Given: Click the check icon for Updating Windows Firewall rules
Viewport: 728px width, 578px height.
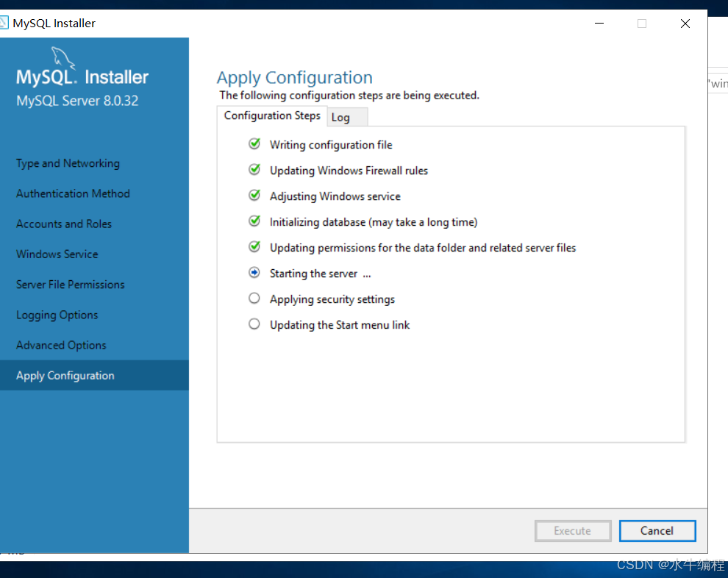Looking at the screenshot, I should tap(254, 169).
